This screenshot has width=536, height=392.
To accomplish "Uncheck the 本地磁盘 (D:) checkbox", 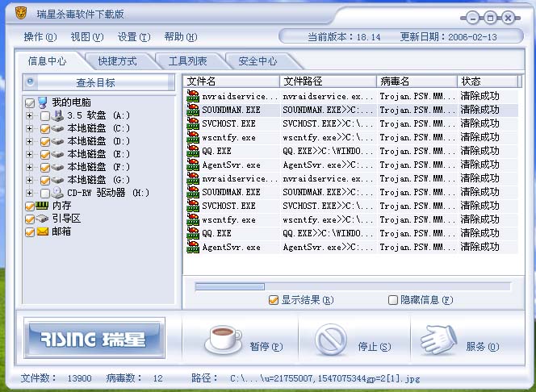I will point(44,142).
